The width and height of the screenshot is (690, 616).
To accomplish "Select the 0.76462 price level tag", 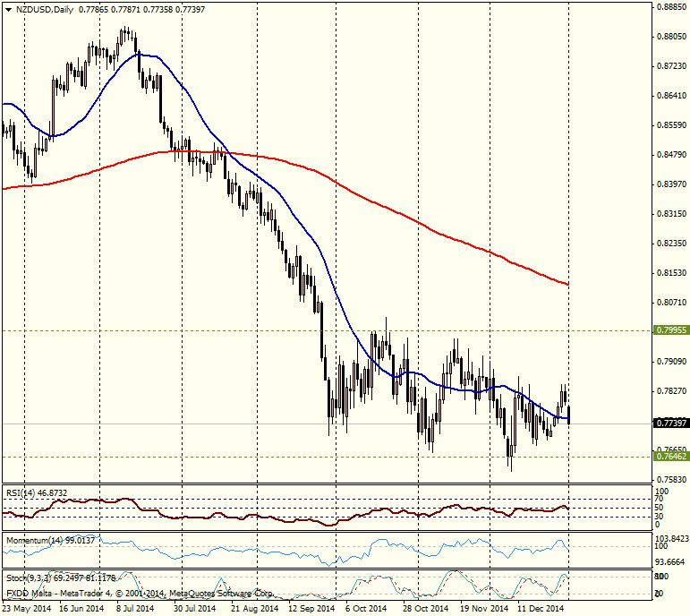I will tap(669, 457).
